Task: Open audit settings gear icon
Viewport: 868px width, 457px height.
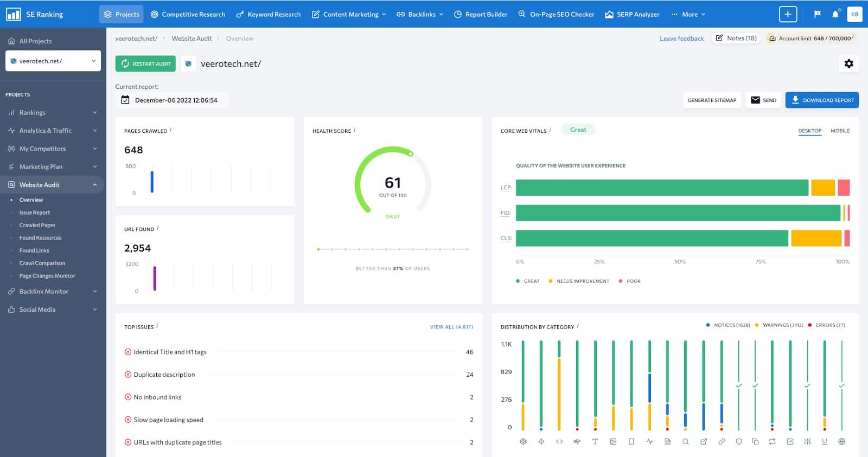Action: tap(848, 63)
